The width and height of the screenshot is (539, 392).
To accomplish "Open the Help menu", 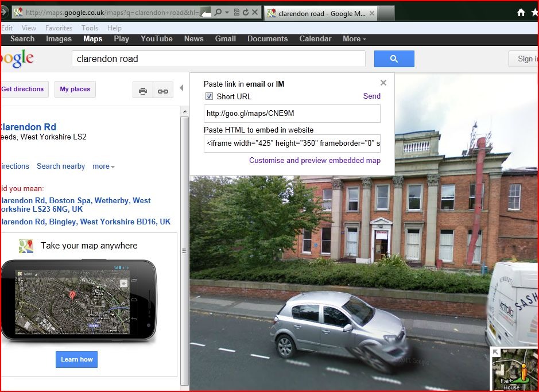I will (x=114, y=28).
